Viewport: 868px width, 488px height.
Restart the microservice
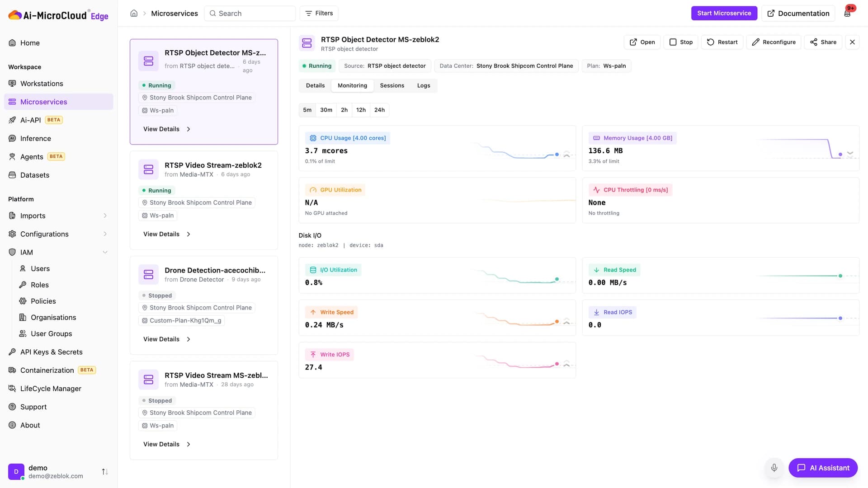[722, 42]
